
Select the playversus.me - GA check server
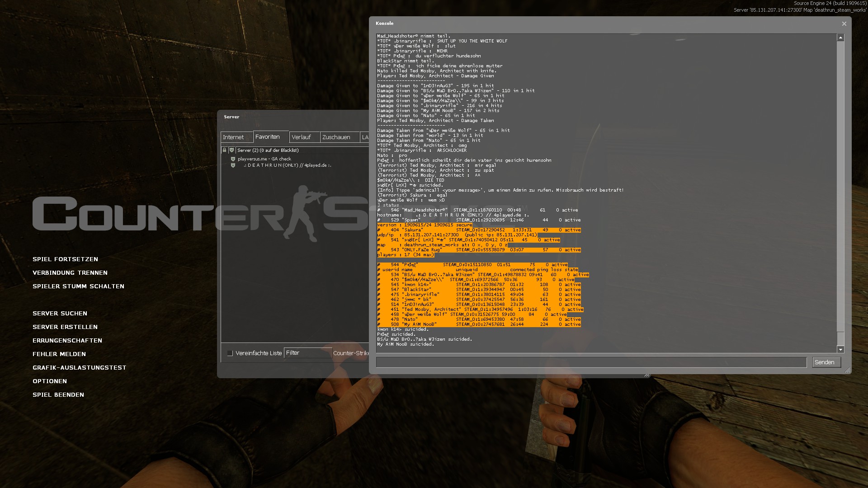[264, 159]
